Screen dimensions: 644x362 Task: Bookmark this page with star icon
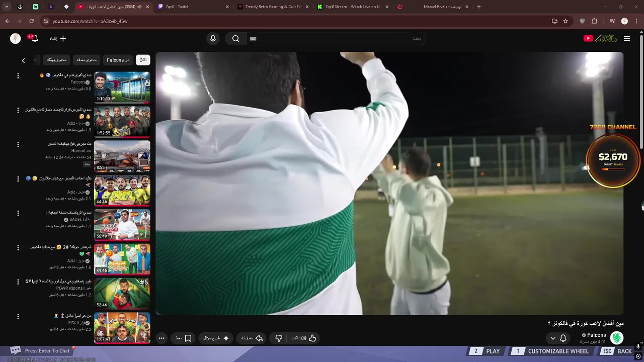(566, 21)
